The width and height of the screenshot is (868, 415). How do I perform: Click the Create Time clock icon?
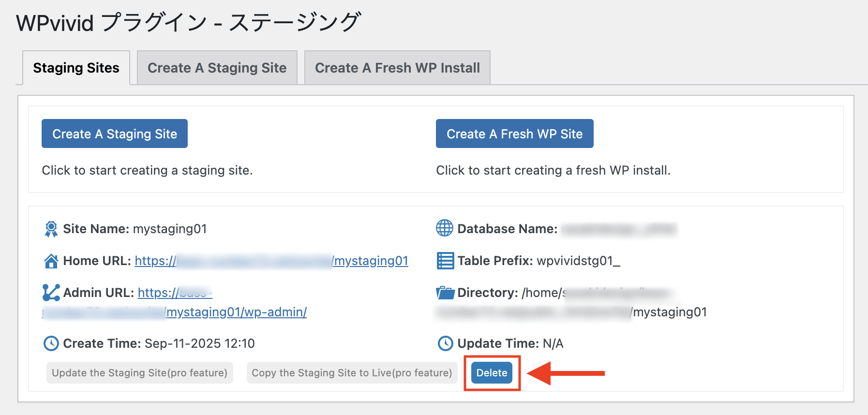[51, 343]
